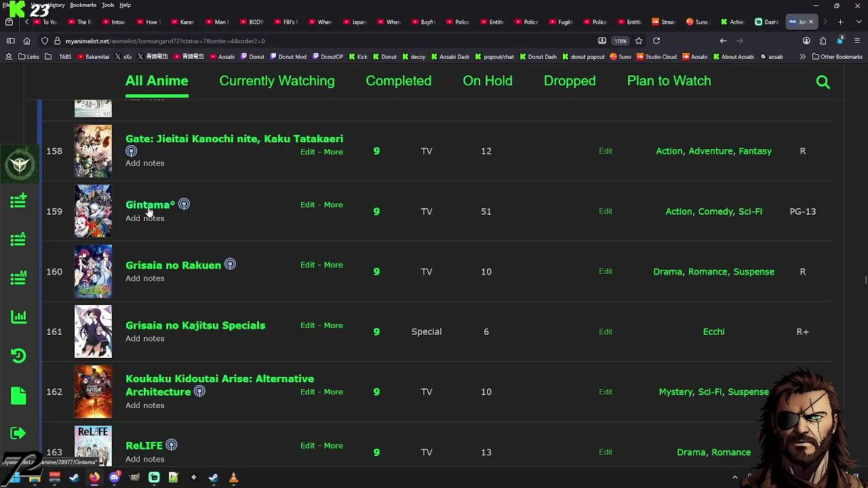This screenshot has width=868, height=488.
Task: Switch to the On Hold tab
Action: click(x=488, y=81)
